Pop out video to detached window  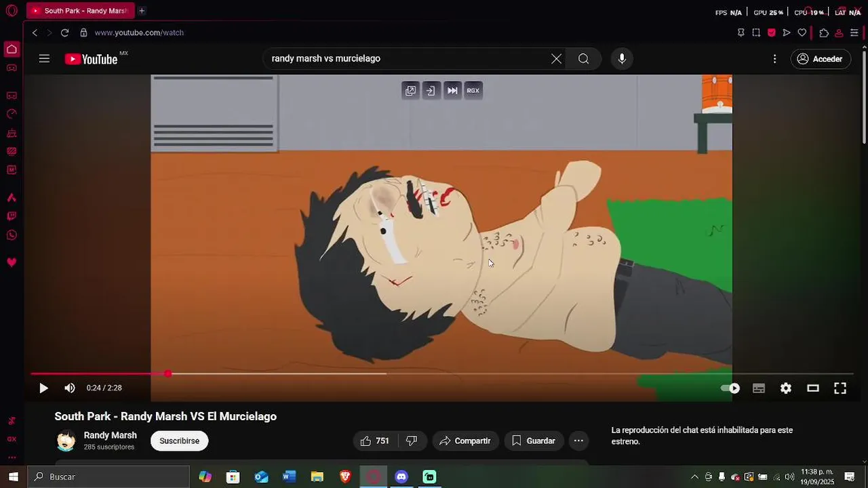(410, 90)
